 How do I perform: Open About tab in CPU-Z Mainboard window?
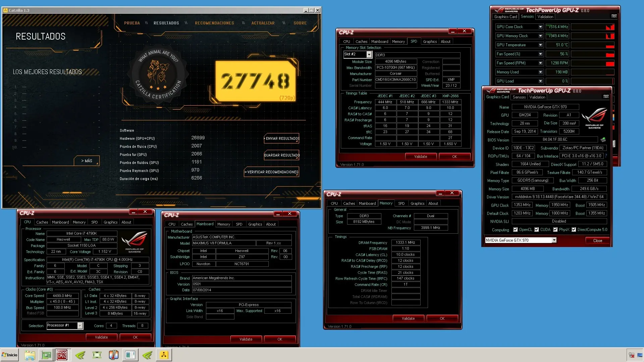coord(271,224)
